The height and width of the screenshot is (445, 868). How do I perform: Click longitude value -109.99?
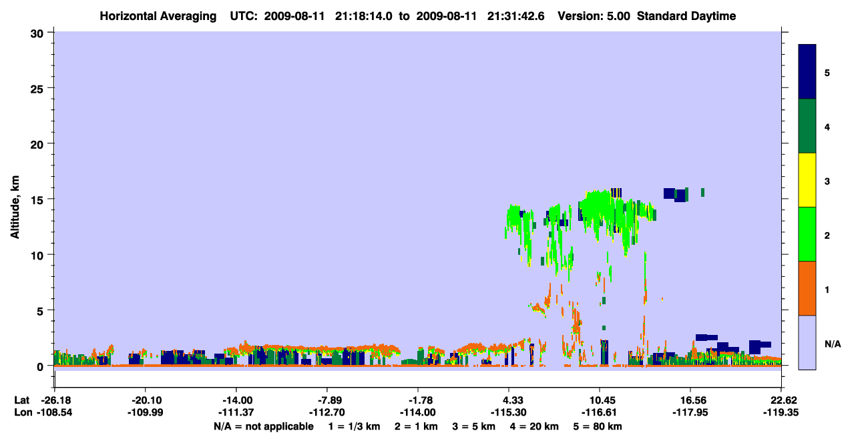coord(145,412)
